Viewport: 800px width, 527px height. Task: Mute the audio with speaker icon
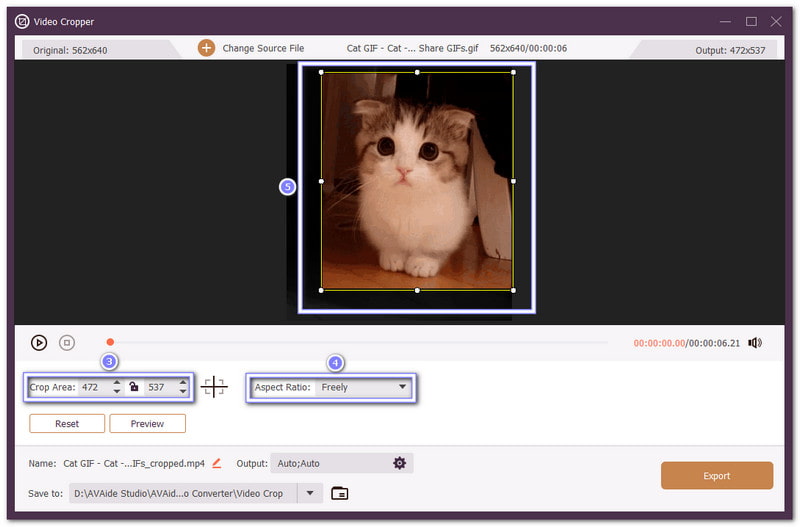[x=755, y=343]
